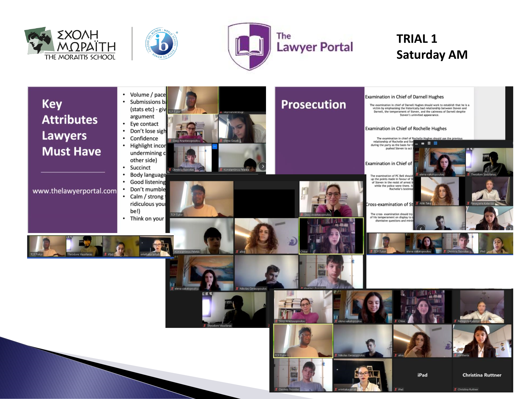Click next page arrow in Prosecution video panel
The height and width of the screenshot is (399, 532).
click(x=510, y=228)
